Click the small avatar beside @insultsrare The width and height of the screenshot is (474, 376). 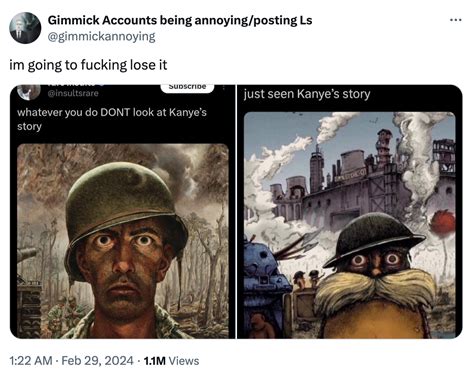[x=29, y=92]
